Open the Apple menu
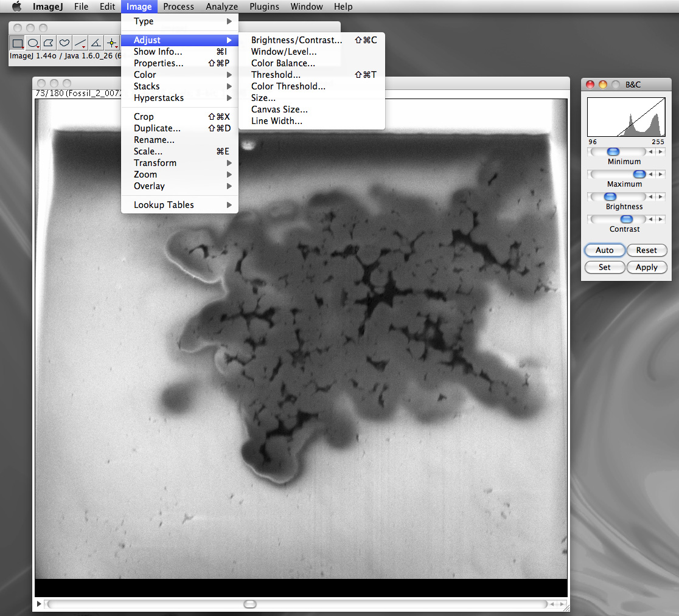This screenshot has height=616, width=679. (16, 7)
